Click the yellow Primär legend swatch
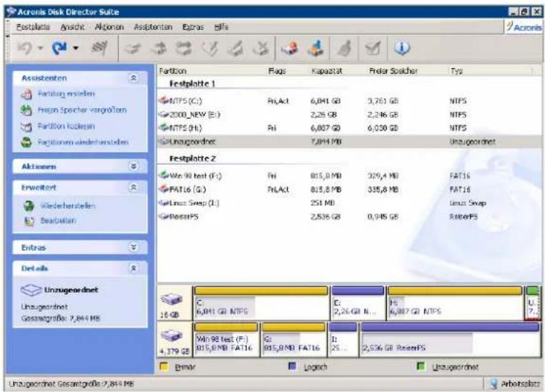Image resolution: width=545 pixels, height=392 pixels. 163,366
